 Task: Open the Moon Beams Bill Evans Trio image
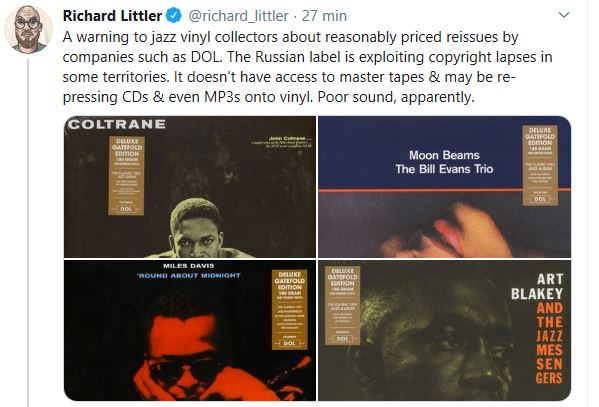point(444,187)
